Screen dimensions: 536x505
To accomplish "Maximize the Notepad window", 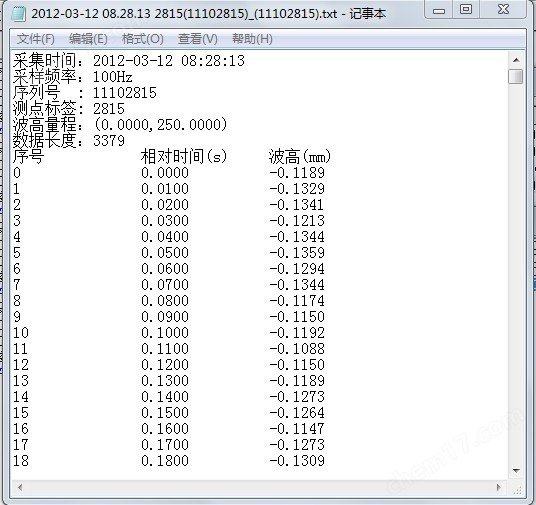I will click(466, 10).
